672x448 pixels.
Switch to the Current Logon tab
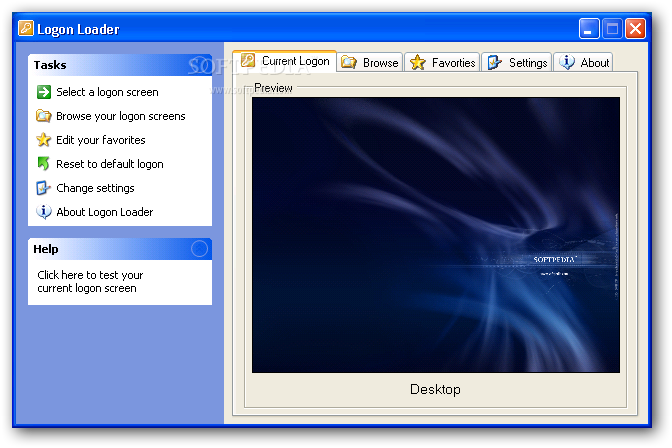pyautogui.click(x=285, y=61)
